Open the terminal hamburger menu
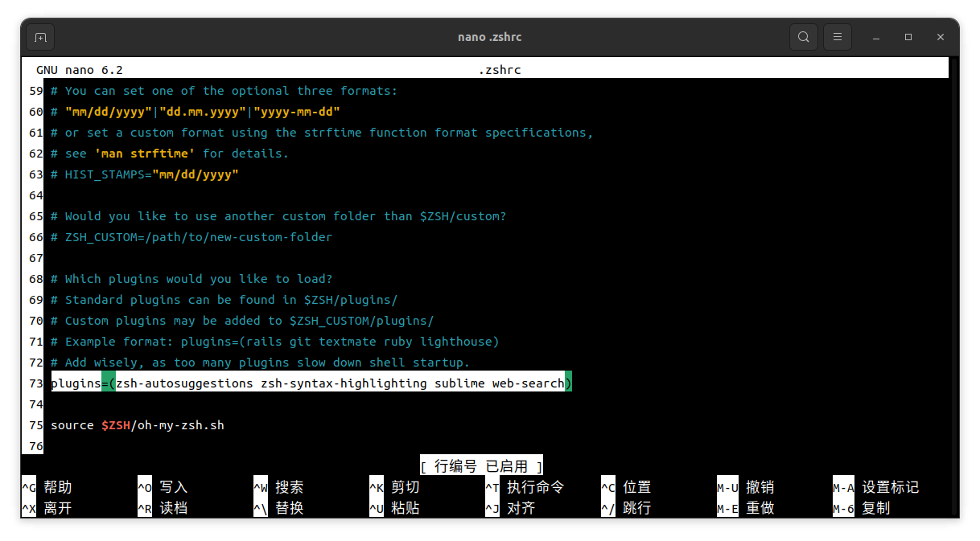Viewport: 980px width, 541px height. 838,37
